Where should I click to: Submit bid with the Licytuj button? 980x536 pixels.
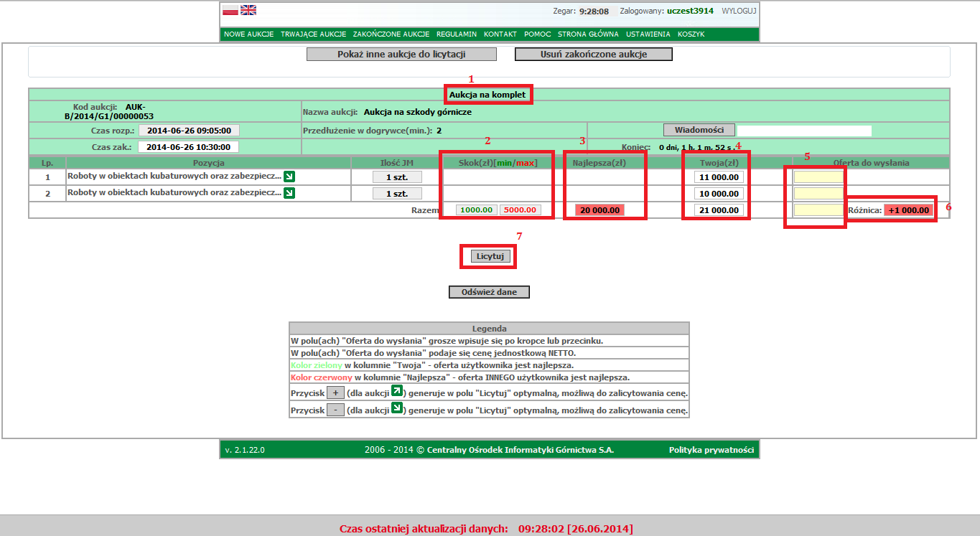coord(491,257)
